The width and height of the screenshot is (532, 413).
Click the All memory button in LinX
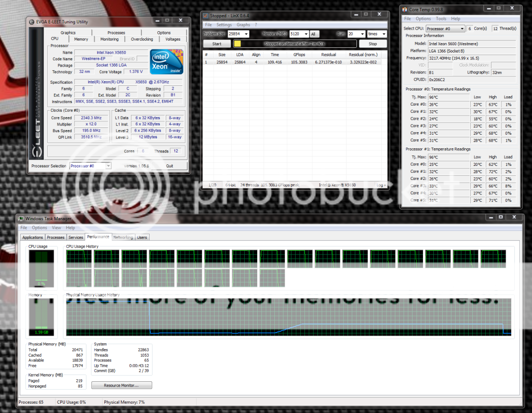point(313,34)
